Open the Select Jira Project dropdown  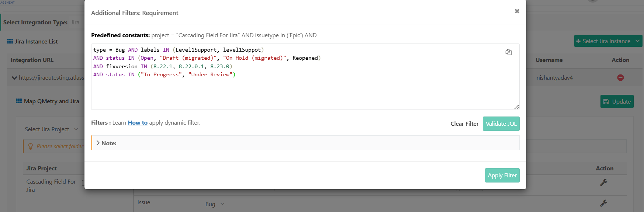pyautogui.click(x=51, y=129)
